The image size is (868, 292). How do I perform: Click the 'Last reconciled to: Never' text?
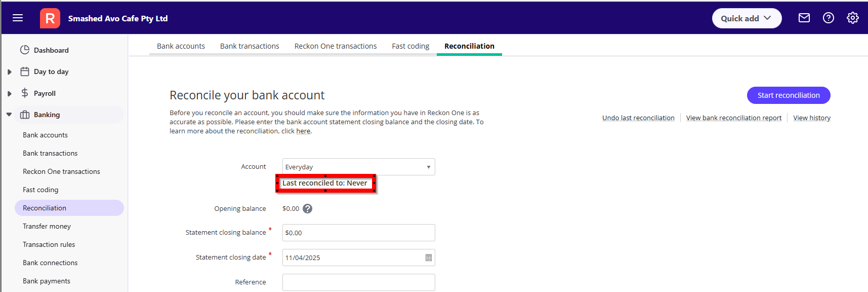pos(325,183)
